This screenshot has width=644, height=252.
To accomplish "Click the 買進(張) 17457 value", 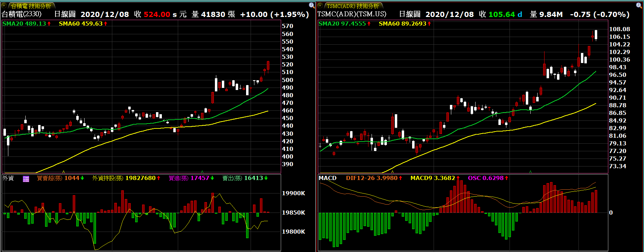I will coord(191,178).
